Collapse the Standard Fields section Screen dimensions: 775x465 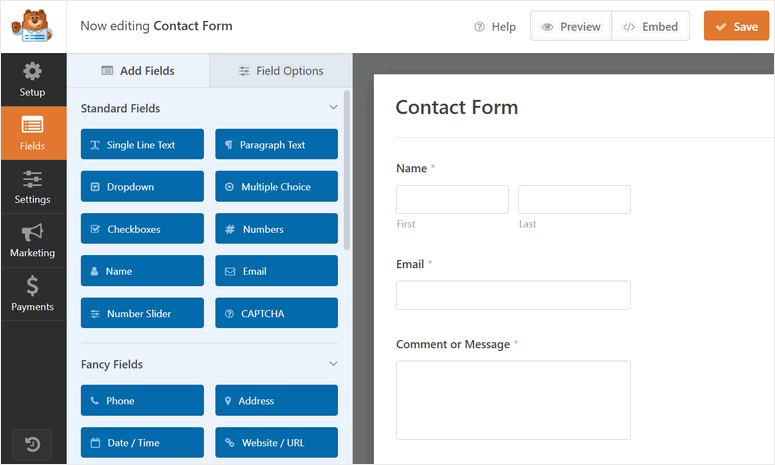pos(334,108)
